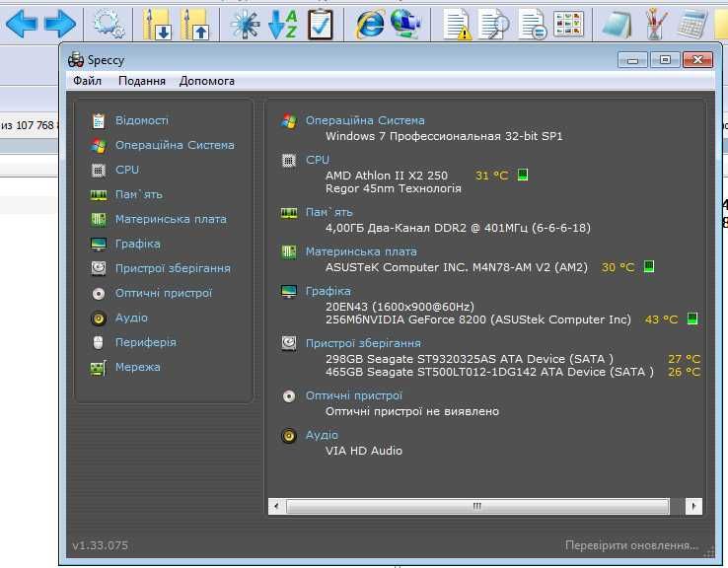Click the horizontal scrollbar thumb in summary
Screen dimensions: 728x568
(477, 506)
